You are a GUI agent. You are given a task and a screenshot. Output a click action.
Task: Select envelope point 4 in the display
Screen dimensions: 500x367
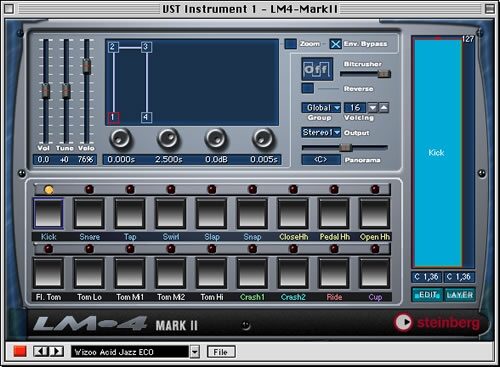146,117
